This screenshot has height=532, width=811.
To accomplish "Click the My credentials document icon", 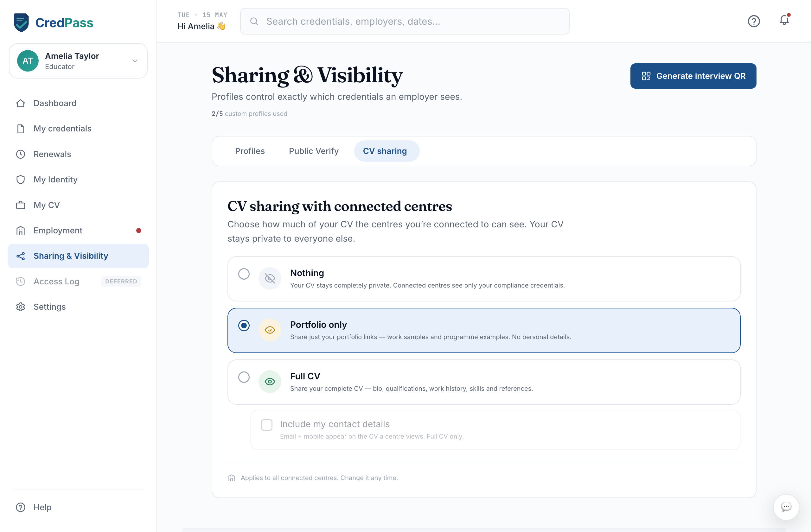I will click(21, 129).
